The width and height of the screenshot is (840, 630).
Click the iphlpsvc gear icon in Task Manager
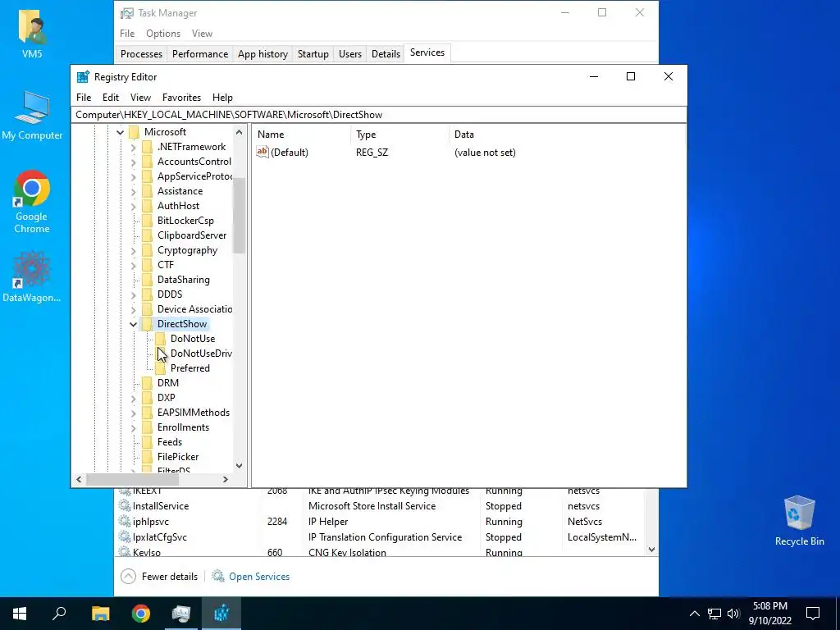tap(125, 521)
